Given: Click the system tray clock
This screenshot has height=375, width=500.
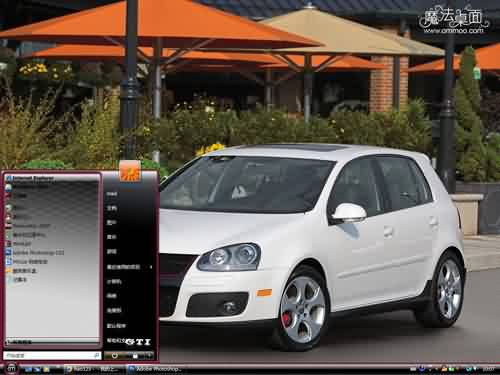Looking at the screenshot, I should pyautogui.click(x=488, y=369).
